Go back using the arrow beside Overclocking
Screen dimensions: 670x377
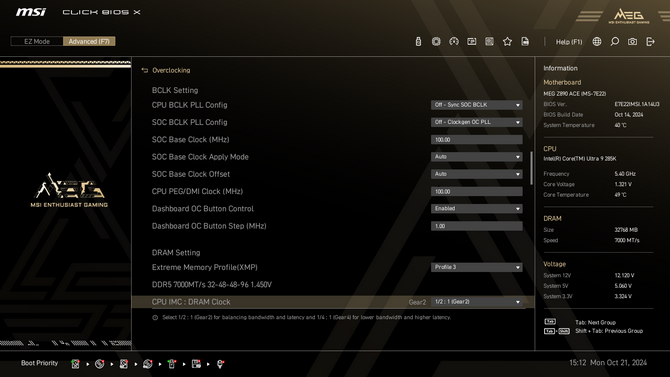coord(145,70)
